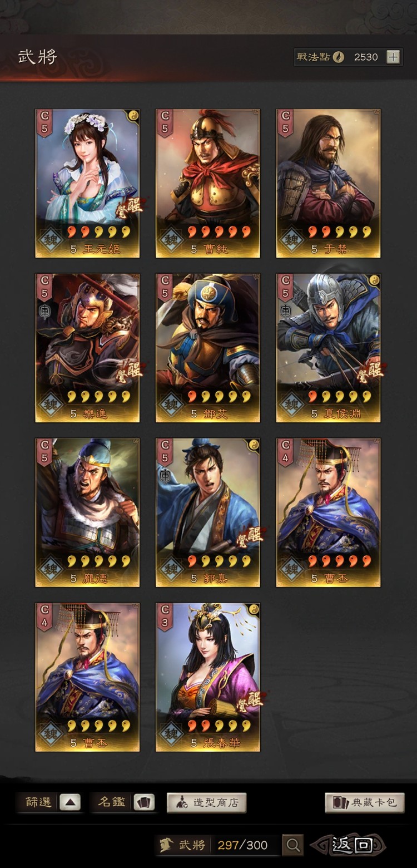Open 造型商店 skin shop
The height and width of the screenshot is (868, 417).
206,802
